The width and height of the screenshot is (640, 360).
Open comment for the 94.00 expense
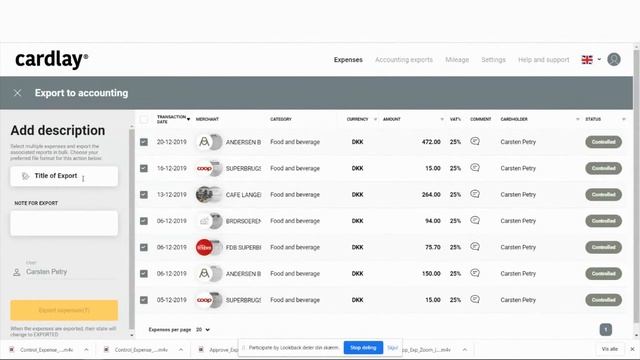[475, 220]
